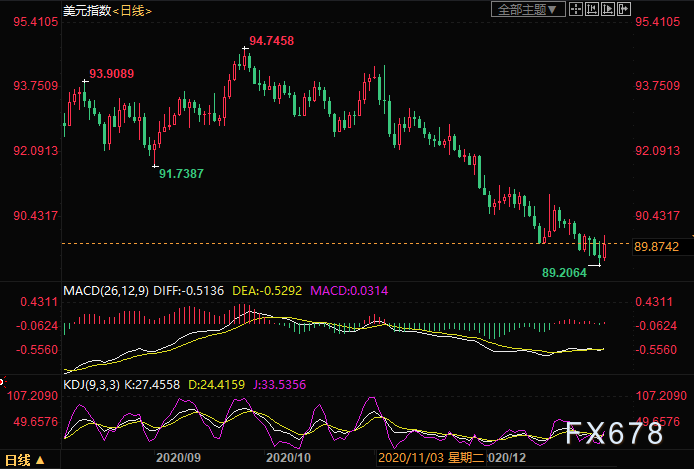Screen dimensions: 694x469
Task: Click the exit/export arrow icon at top right
Action: [626, 10]
